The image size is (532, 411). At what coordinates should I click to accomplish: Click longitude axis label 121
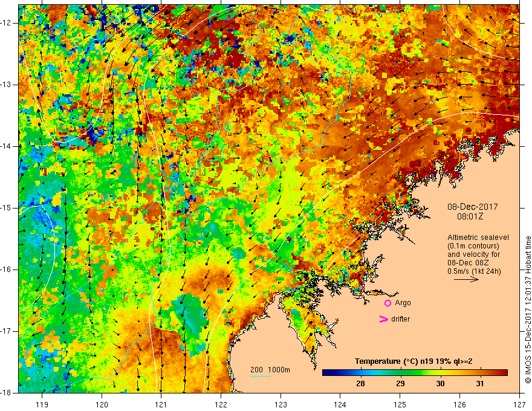[161, 404]
